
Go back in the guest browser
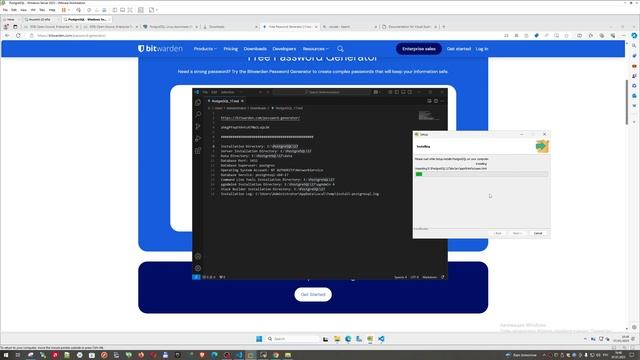7,36
